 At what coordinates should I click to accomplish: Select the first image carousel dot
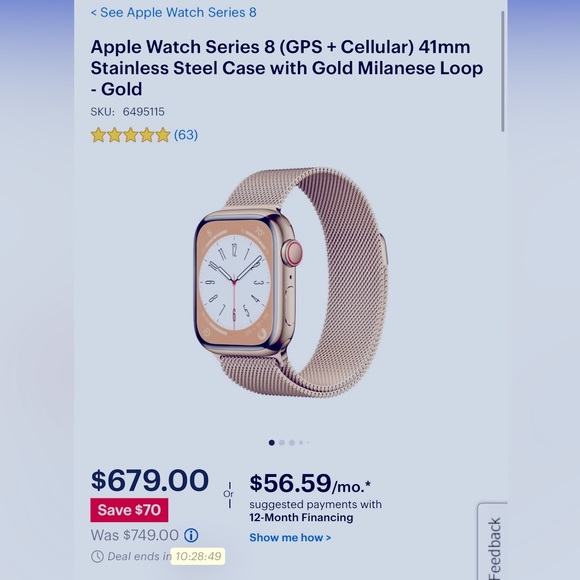click(x=272, y=442)
